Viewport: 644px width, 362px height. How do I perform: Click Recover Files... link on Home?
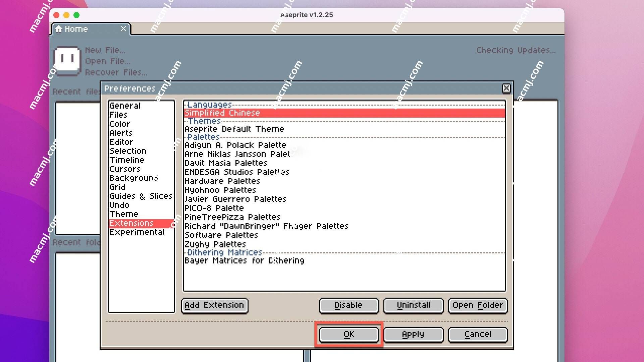click(x=116, y=72)
